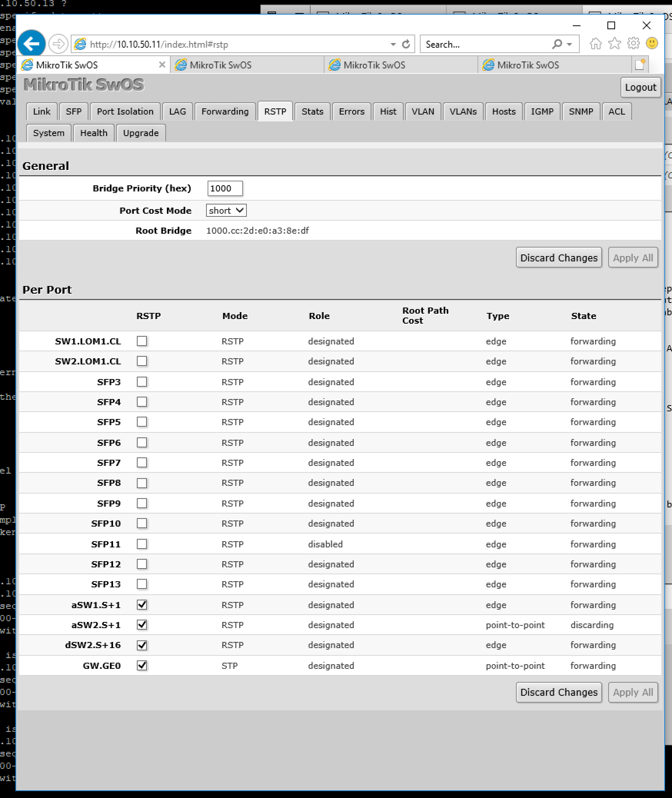This screenshot has height=798, width=672.
Task: Uncheck RSTP for aSW2.S+1
Action: click(x=142, y=625)
